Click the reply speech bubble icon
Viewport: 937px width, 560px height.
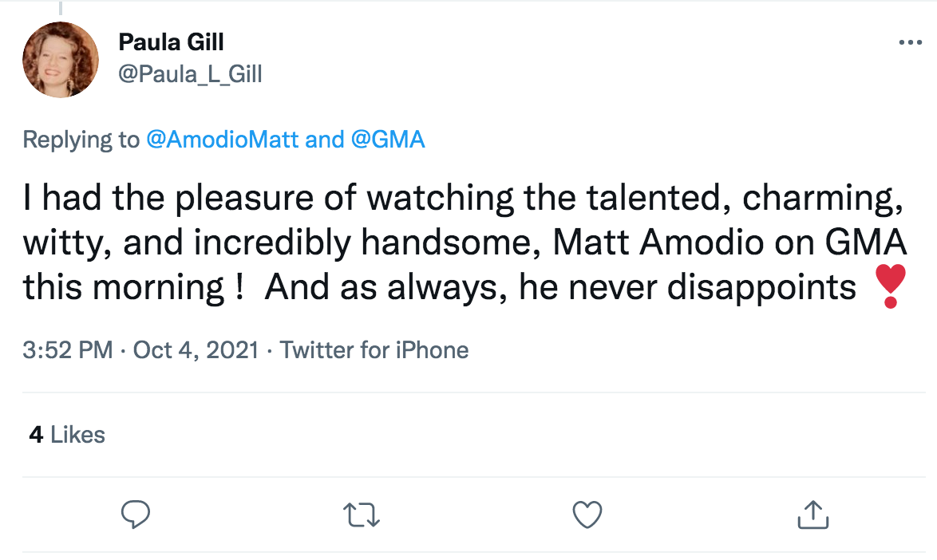[136, 515]
